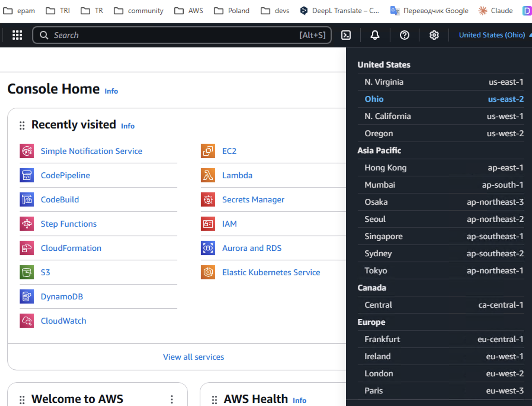Open the Claude bookmark
Screen dimensions: 532x406
point(495,11)
